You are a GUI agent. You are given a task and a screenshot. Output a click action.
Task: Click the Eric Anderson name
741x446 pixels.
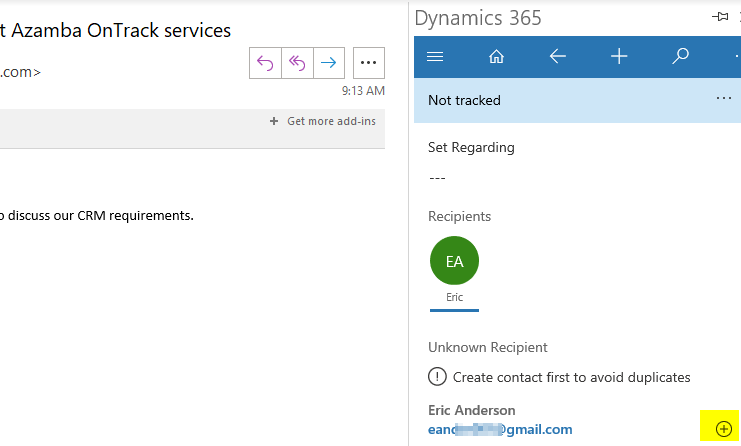[x=472, y=410]
